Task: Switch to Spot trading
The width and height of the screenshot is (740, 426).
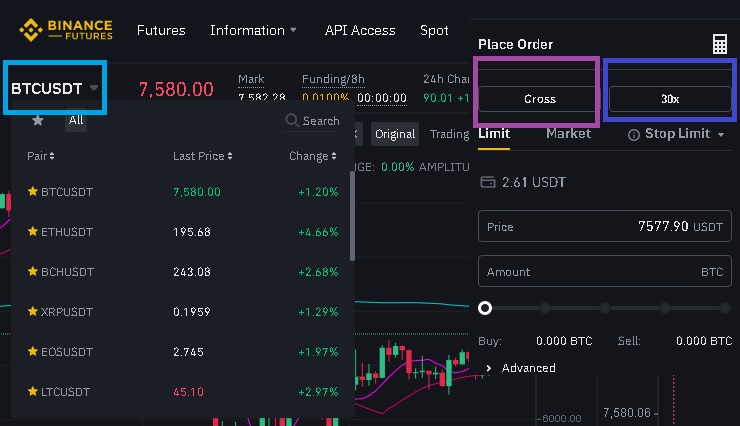Action: click(434, 30)
